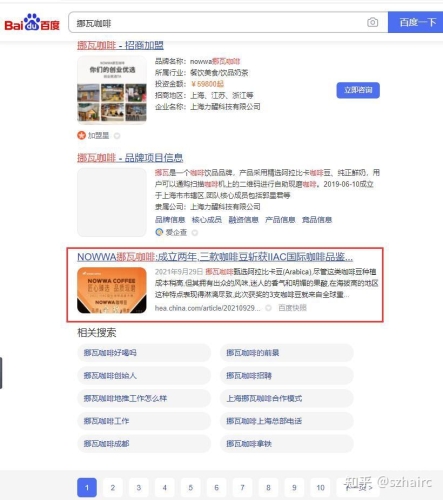Select related search 挪瓦咖啡工作
The height and width of the screenshot is (500, 443).
tap(144, 421)
